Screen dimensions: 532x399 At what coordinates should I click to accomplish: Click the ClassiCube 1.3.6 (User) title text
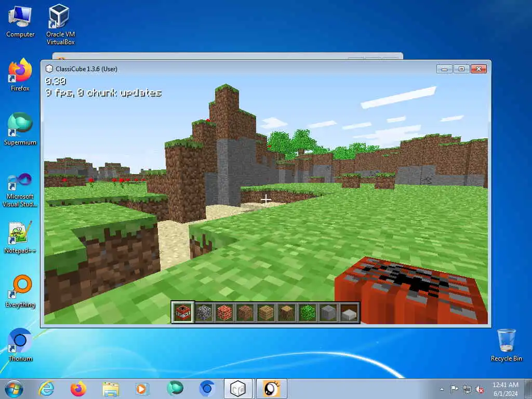(x=87, y=69)
